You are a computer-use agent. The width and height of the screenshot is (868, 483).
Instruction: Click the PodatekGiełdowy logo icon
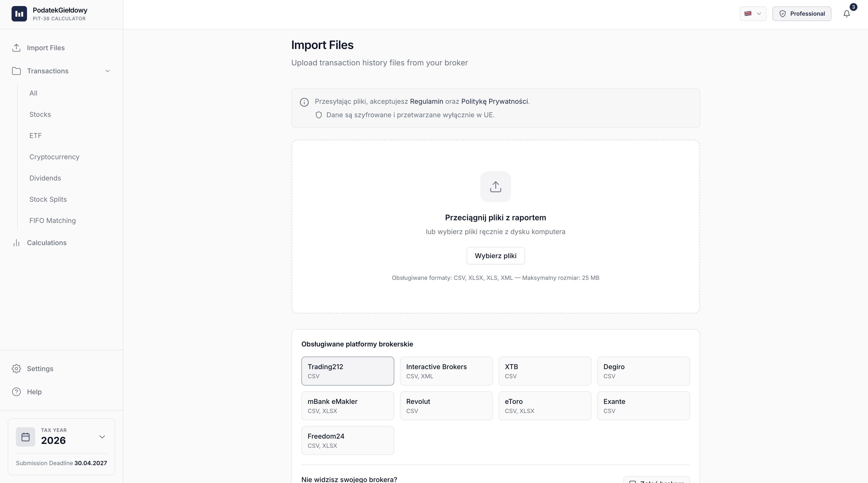click(x=19, y=14)
